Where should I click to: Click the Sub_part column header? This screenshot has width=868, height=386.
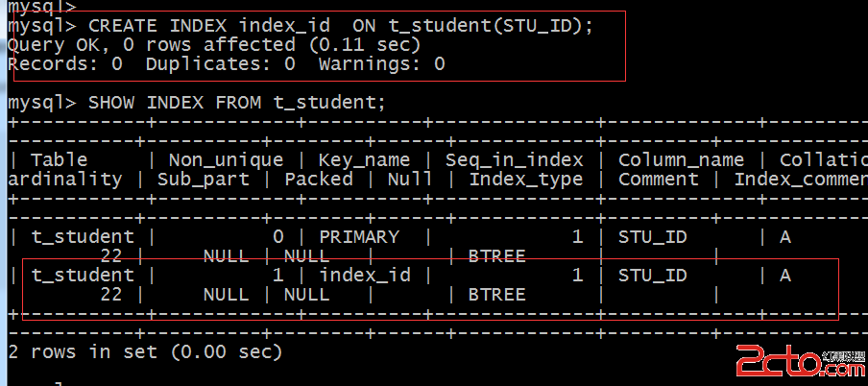click(203, 180)
